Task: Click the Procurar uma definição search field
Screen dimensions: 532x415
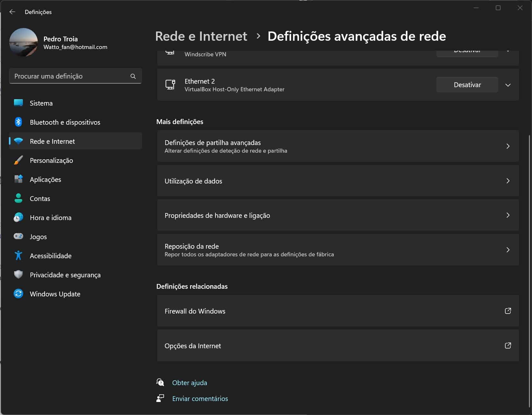Action: coord(70,76)
